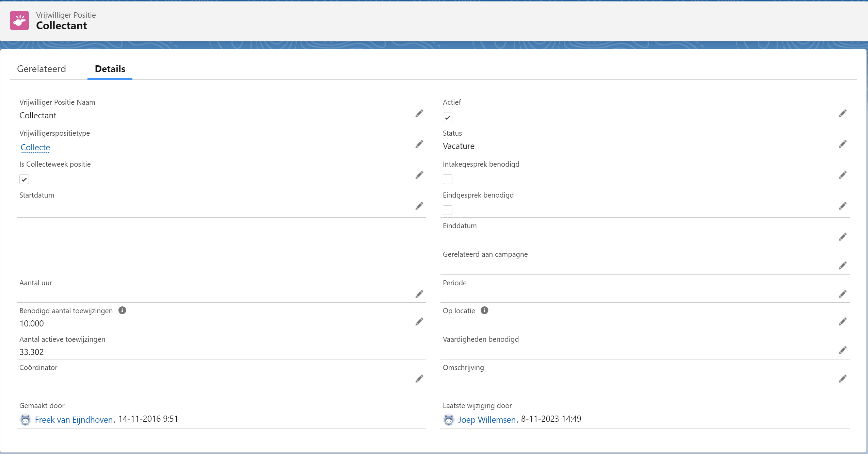This screenshot has width=868, height=454.
Task: Show info icon beside Op locatie
Action: 484,310
